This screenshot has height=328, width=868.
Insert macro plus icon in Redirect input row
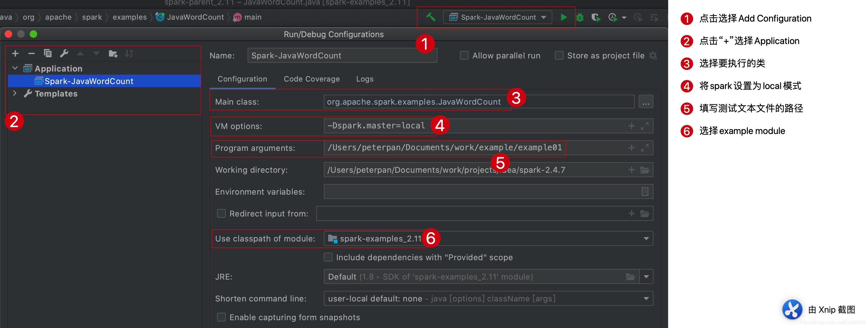point(631,213)
